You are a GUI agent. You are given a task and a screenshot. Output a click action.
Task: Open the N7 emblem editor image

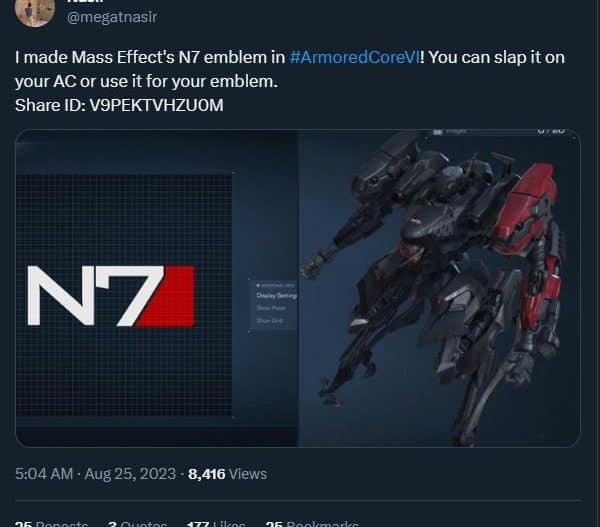(156, 288)
